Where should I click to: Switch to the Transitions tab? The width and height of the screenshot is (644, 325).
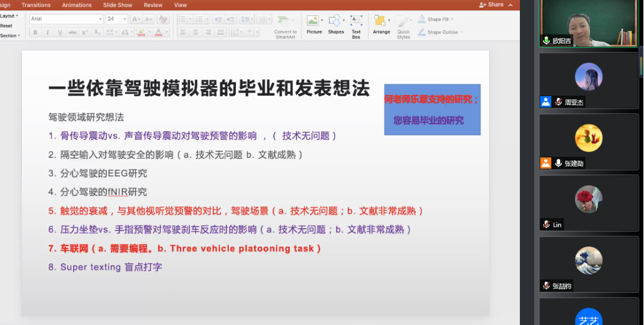(x=36, y=5)
